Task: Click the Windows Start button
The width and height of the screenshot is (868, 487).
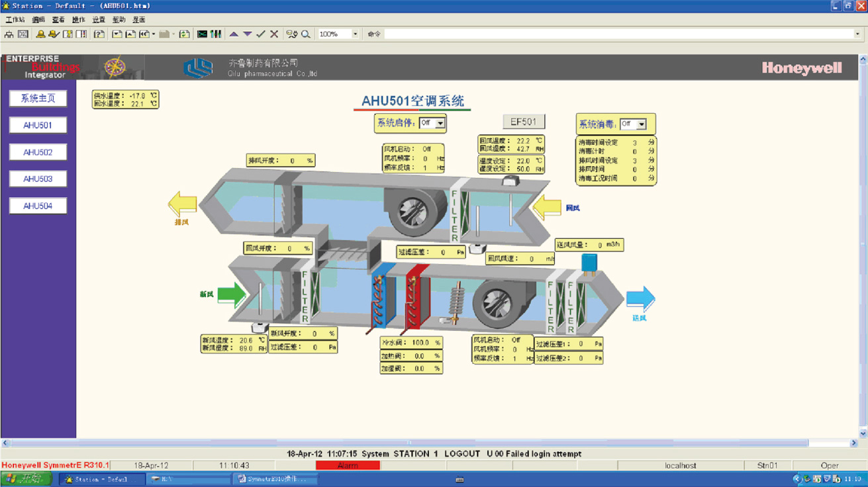Action: (x=26, y=479)
